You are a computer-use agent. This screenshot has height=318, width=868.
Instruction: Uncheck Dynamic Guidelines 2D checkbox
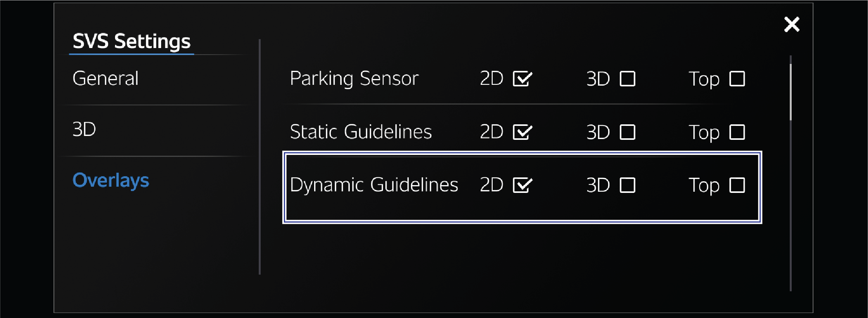(522, 185)
